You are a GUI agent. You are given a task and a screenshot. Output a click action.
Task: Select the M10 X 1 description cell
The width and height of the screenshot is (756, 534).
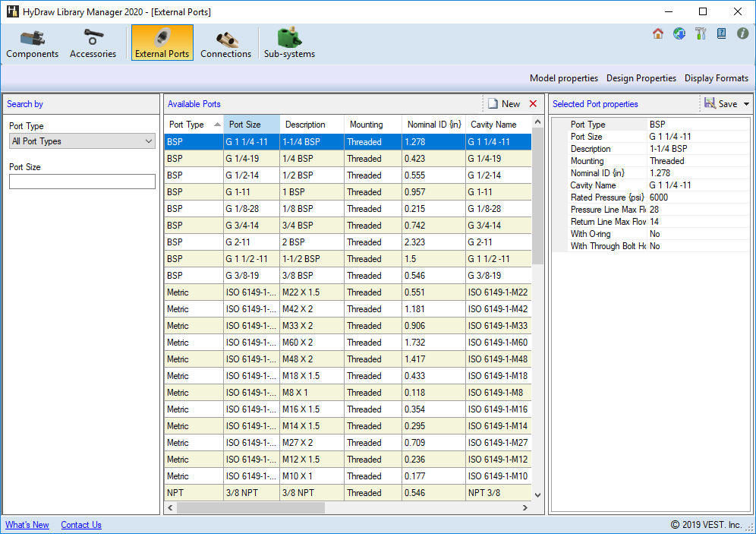pyautogui.click(x=312, y=476)
